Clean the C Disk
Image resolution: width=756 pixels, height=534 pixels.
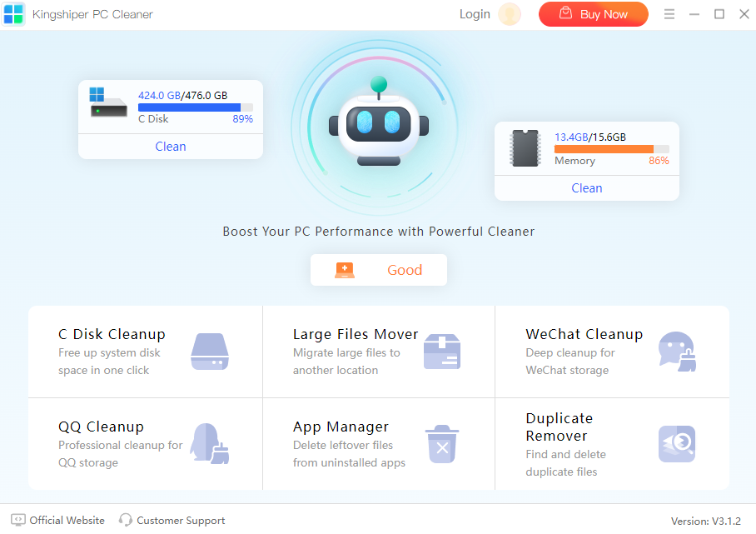pyautogui.click(x=171, y=147)
